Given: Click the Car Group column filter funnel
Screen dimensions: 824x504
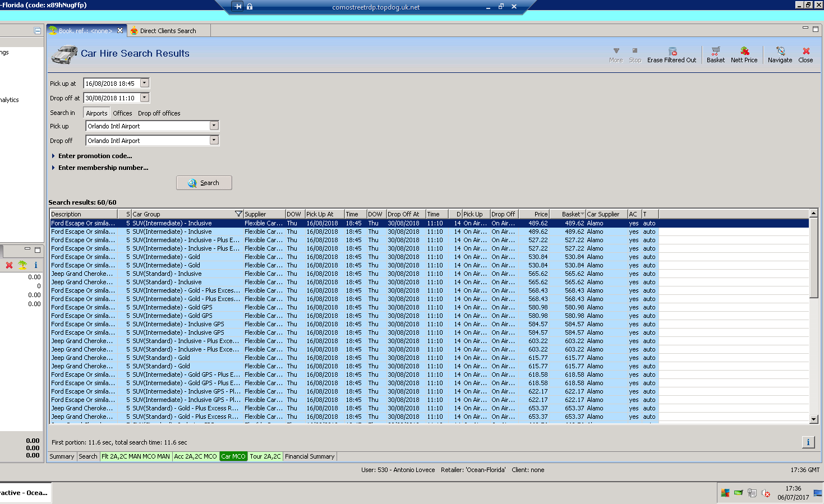Looking at the screenshot, I should [238, 214].
